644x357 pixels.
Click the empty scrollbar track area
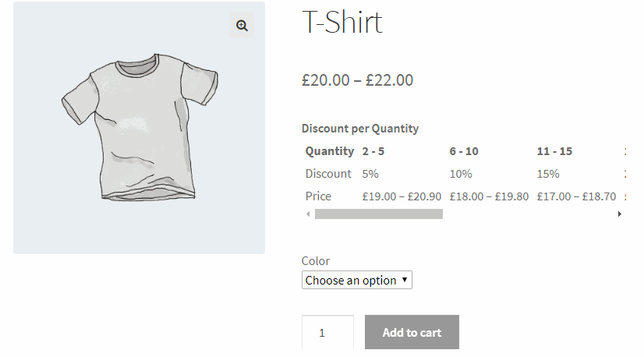point(530,214)
